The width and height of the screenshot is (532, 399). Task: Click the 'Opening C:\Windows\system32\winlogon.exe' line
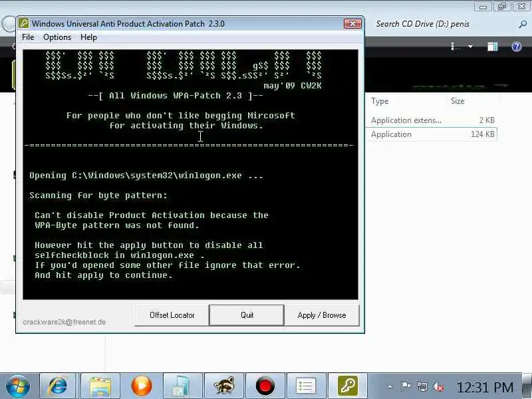point(146,176)
